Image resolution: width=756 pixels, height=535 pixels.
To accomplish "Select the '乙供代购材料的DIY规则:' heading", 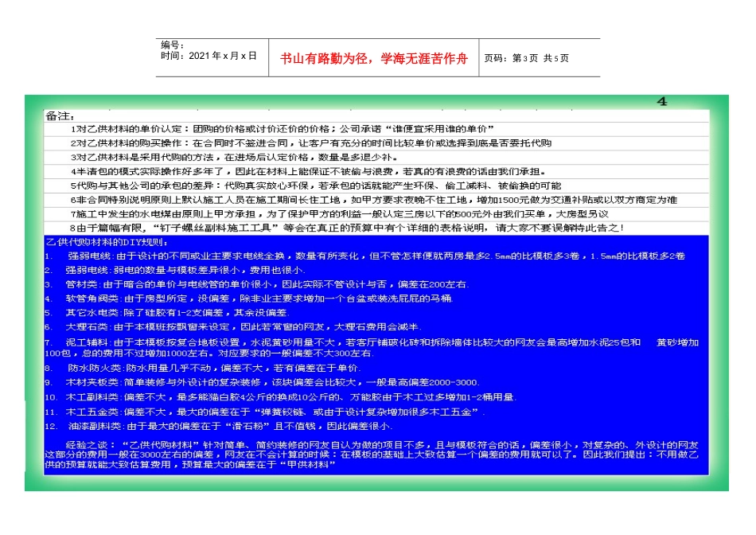I will pyautogui.click(x=107, y=242).
